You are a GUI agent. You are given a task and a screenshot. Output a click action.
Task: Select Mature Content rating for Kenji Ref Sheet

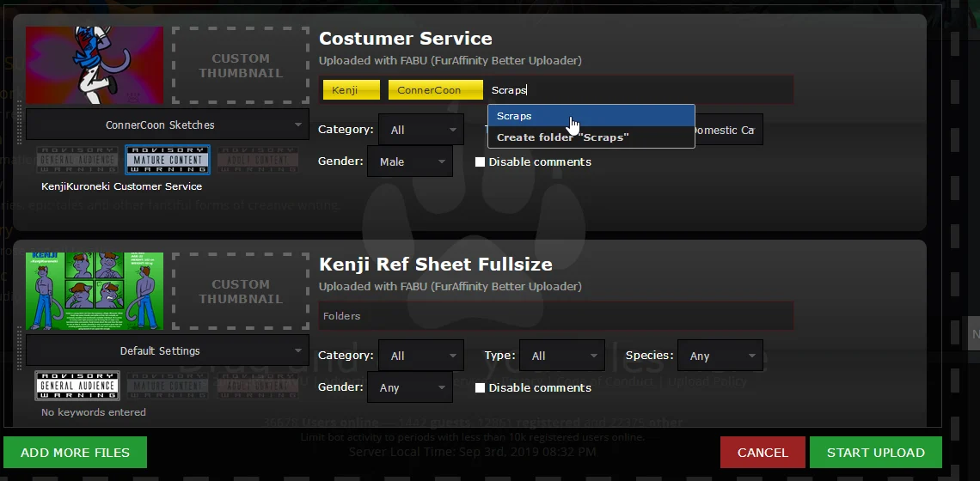pyautogui.click(x=168, y=386)
